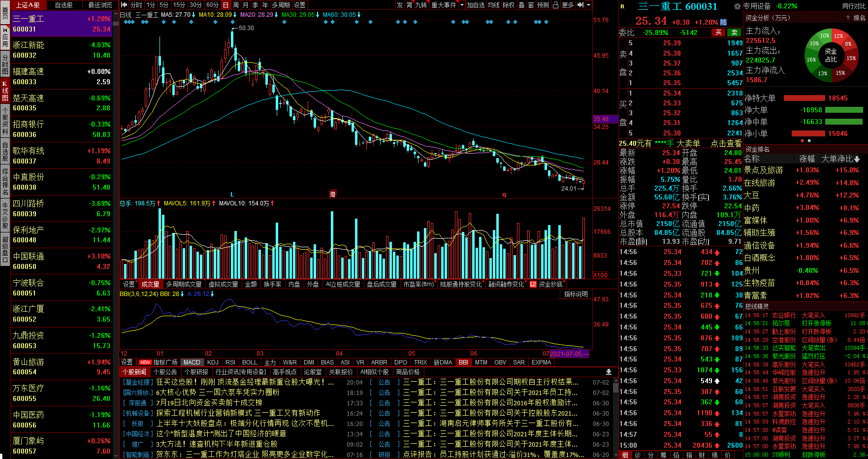868x459 pixels.
Task: Open 综合排名 in left vertical sidebar
Action: click(x=5, y=182)
